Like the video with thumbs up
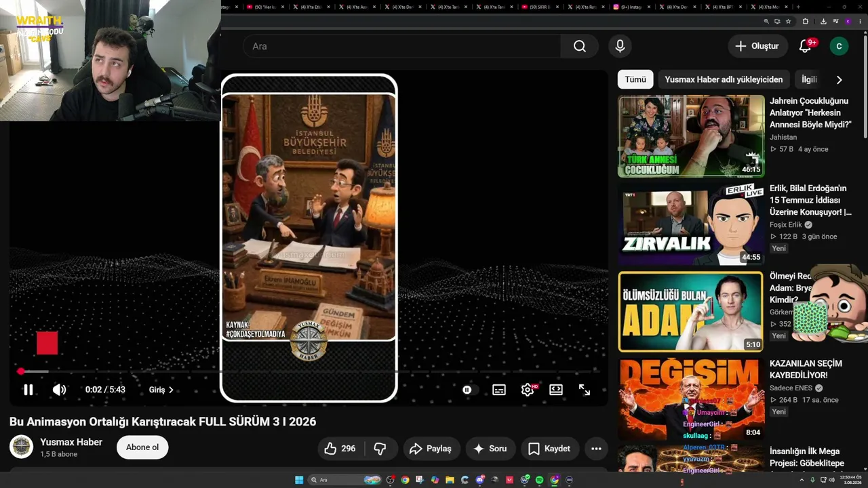This screenshot has width=868, height=488. [x=340, y=449]
